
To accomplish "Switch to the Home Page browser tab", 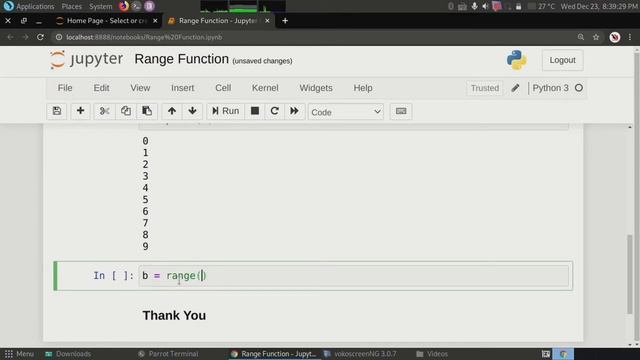I will tap(106, 20).
